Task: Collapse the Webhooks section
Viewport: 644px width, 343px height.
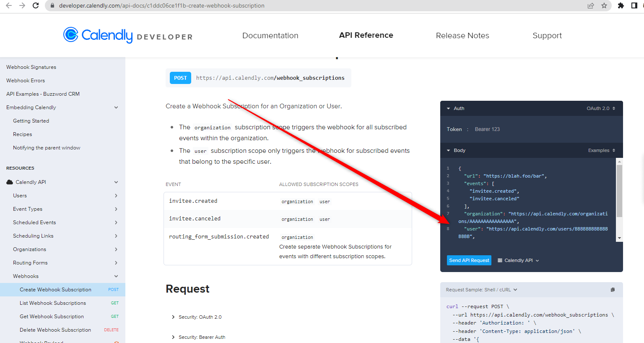Action: [x=116, y=276]
